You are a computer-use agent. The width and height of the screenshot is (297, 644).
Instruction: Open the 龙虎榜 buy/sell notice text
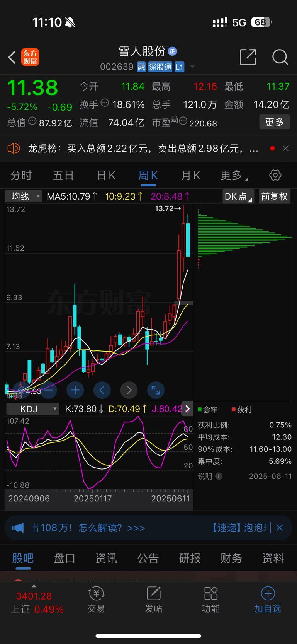[x=143, y=148]
